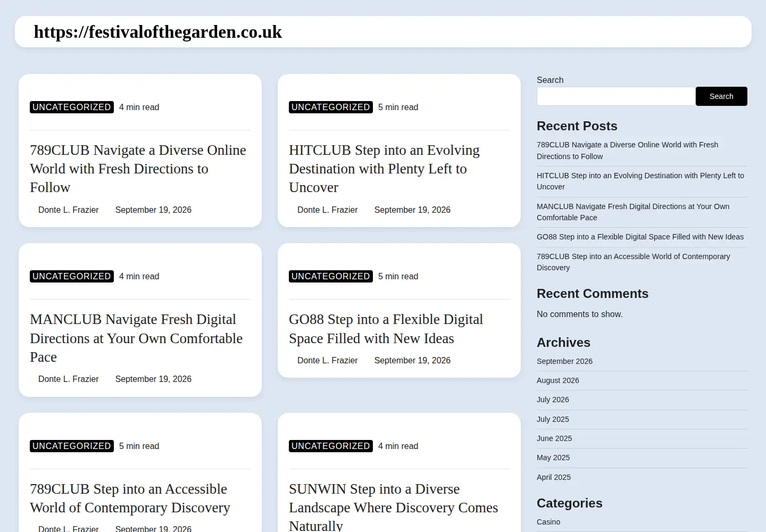This screenshot has height=532, width=766.
Task: Click the '4 min read' text on MANCLUB card
Action: tap(139, 276)
